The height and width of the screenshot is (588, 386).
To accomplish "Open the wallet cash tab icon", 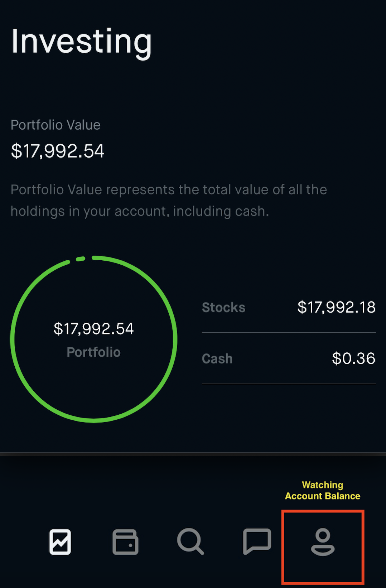I will 125,541.
